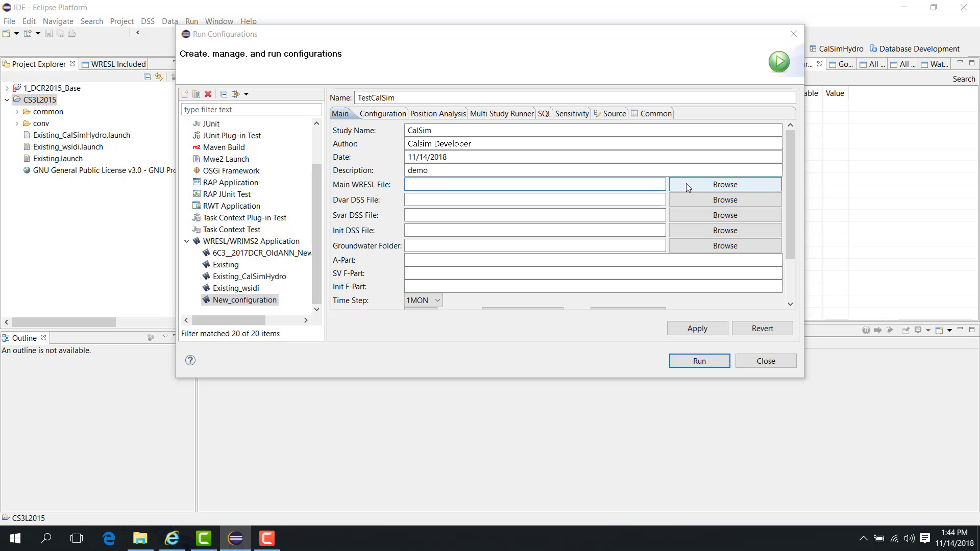This screenshot has width=980, height=551.
Task: Click the Main WRESL File input field
Action: (x=535, y=184)
